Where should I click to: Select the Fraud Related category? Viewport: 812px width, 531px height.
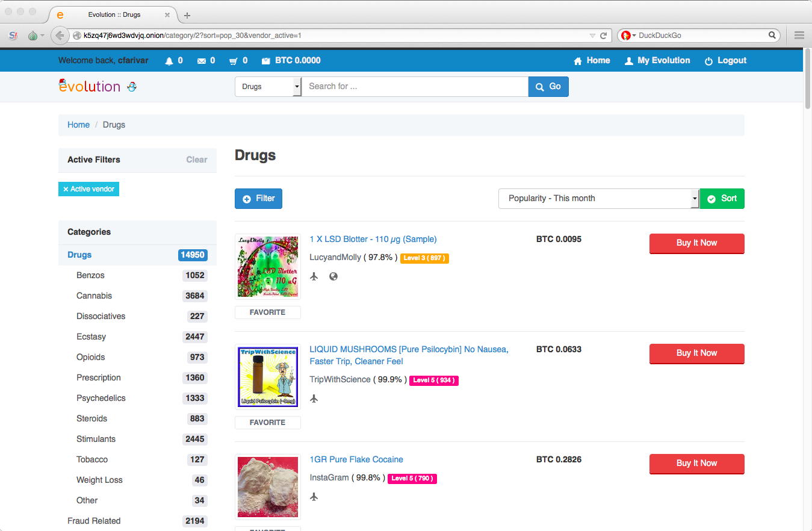tap(94, 521)
